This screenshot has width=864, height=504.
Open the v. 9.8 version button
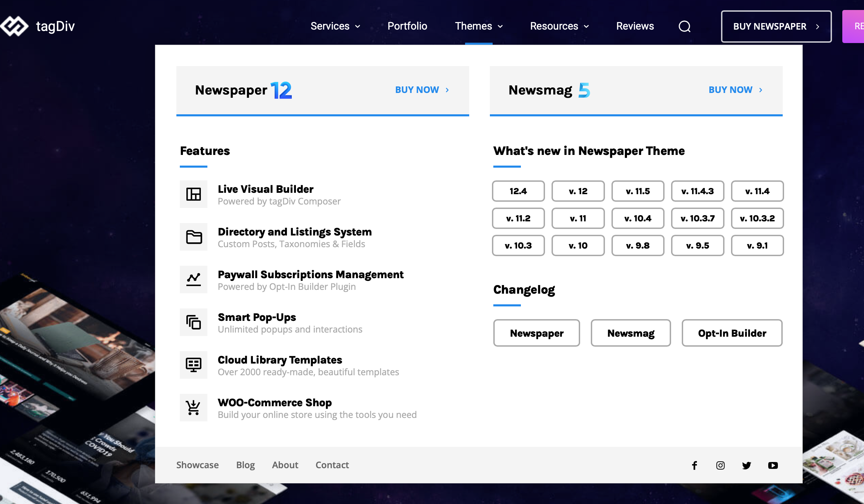[x=638, y=245]
